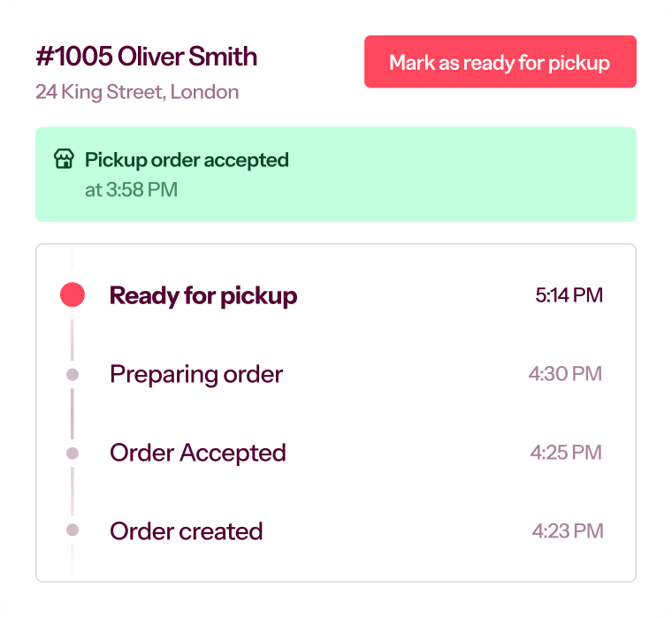
Task: Click the dot beside Order created
Action: click(x=73, y=530)
